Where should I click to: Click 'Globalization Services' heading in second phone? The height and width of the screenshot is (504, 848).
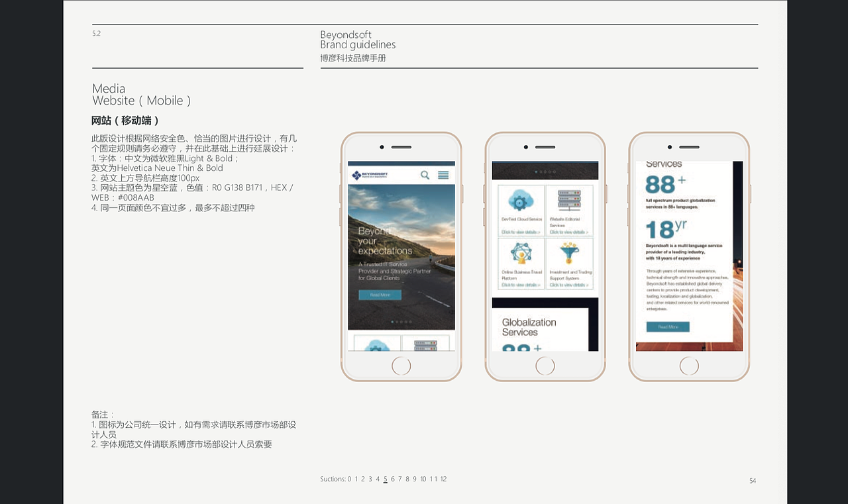[x=529, y=327]
